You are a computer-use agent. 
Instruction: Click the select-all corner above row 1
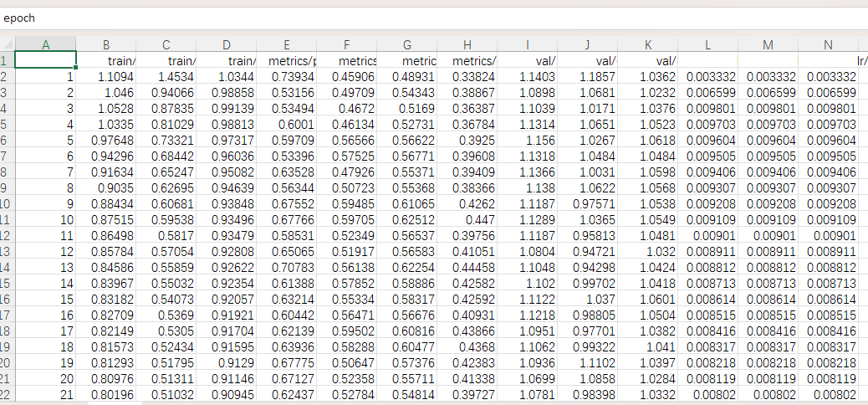8,44
